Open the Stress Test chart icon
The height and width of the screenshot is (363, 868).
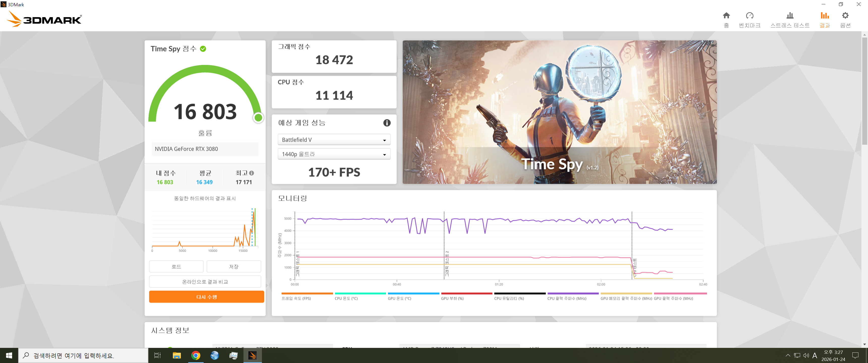tap(790, 16)
